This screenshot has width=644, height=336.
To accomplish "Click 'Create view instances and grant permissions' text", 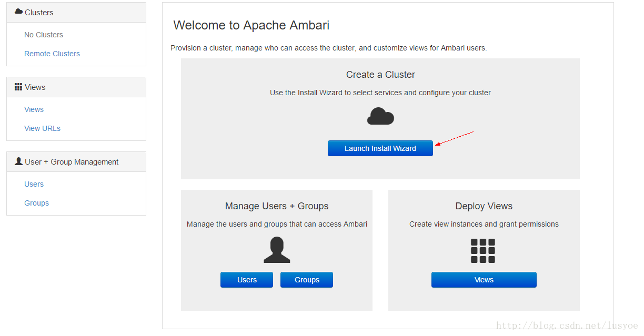I will click(x=484, y=224).
